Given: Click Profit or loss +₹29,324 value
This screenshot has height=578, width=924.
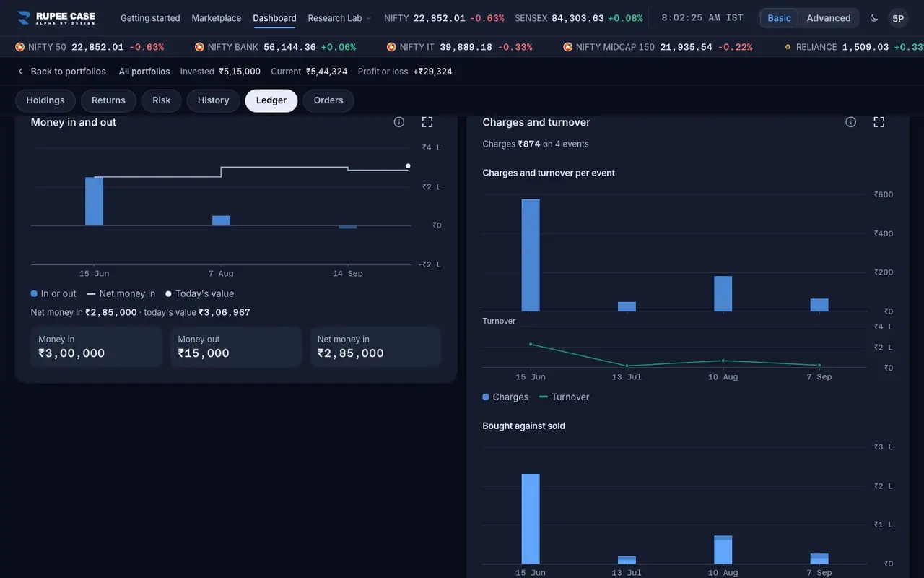Looking at the screenshot, I should click(432, 72).
